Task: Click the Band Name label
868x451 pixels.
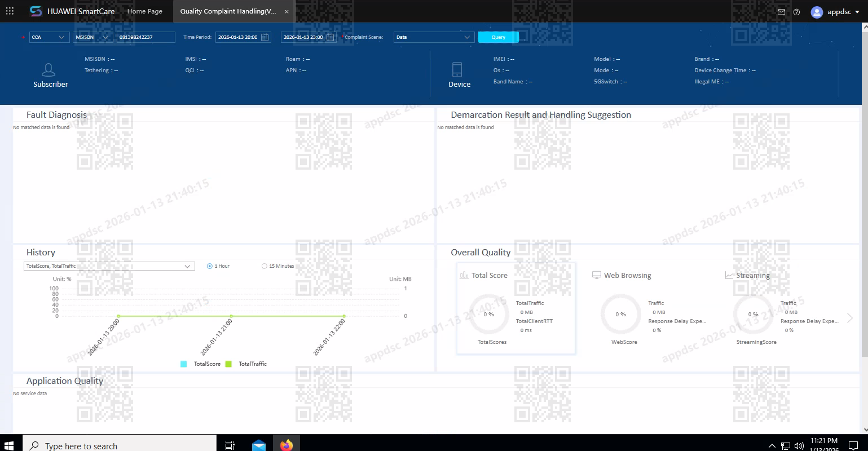Action: [x=508, y=82]
